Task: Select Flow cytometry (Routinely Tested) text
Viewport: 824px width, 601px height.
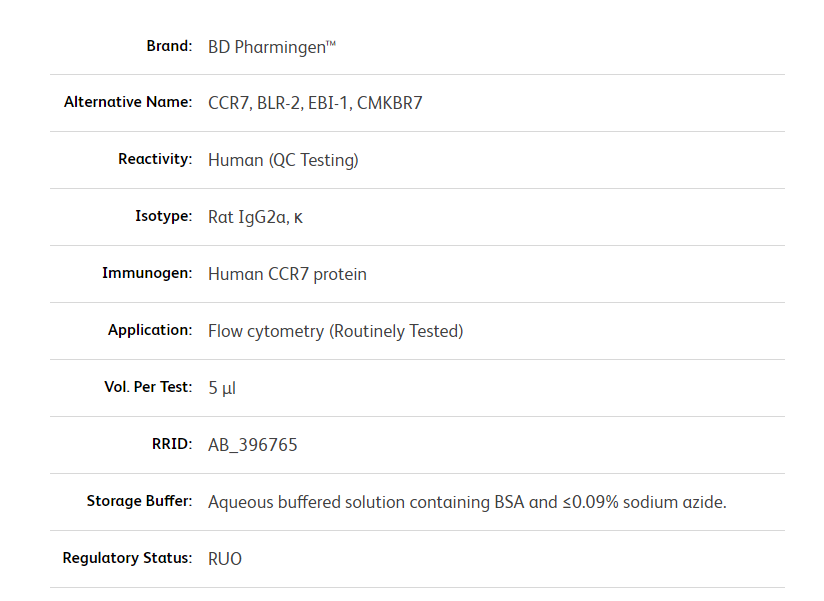Action: tap(336, 331)
